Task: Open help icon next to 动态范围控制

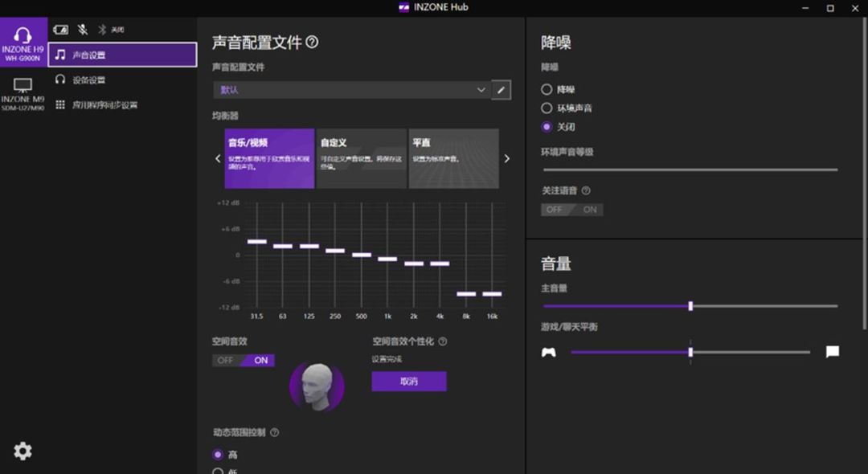Action: [x=275, y=432]
